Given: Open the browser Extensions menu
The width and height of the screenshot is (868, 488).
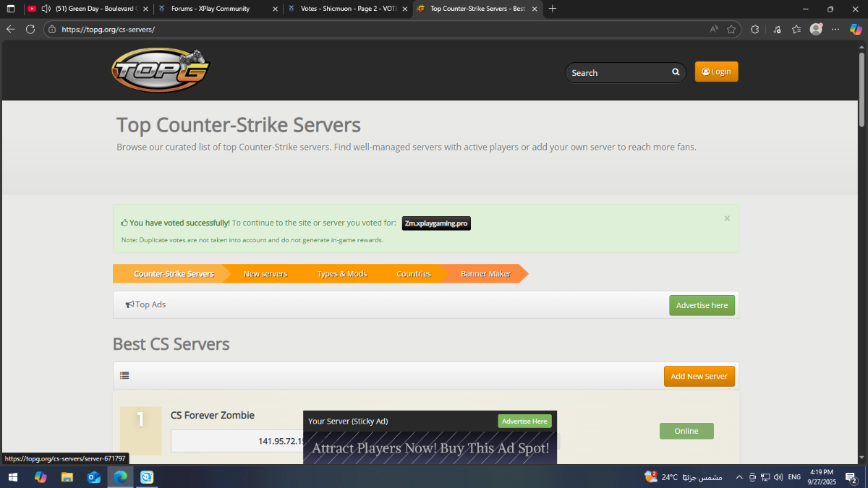Looking at the screenshot, I should (x=754, y=30).
